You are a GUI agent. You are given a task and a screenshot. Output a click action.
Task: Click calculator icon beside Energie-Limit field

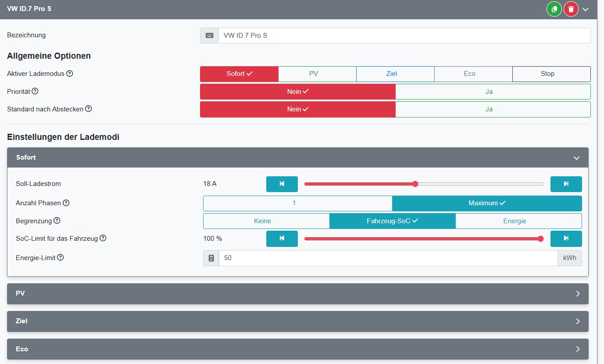coord(211,258)
